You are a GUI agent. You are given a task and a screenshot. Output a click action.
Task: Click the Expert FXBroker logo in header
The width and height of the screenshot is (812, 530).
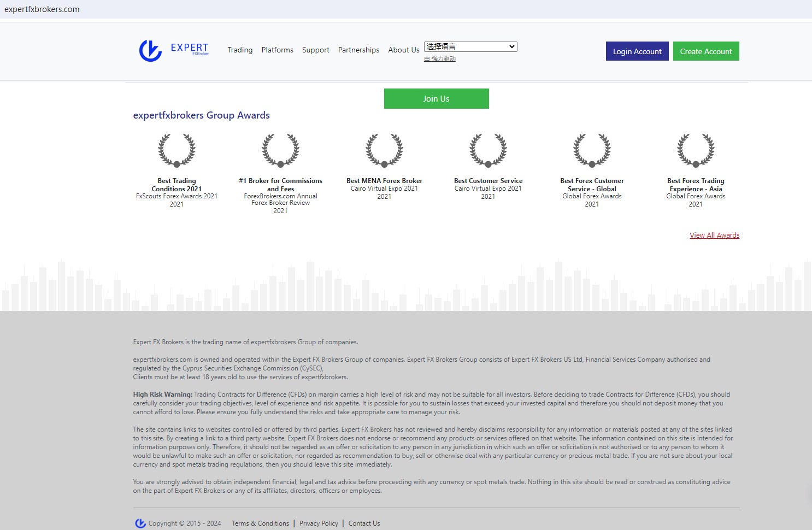click(174, 50)
